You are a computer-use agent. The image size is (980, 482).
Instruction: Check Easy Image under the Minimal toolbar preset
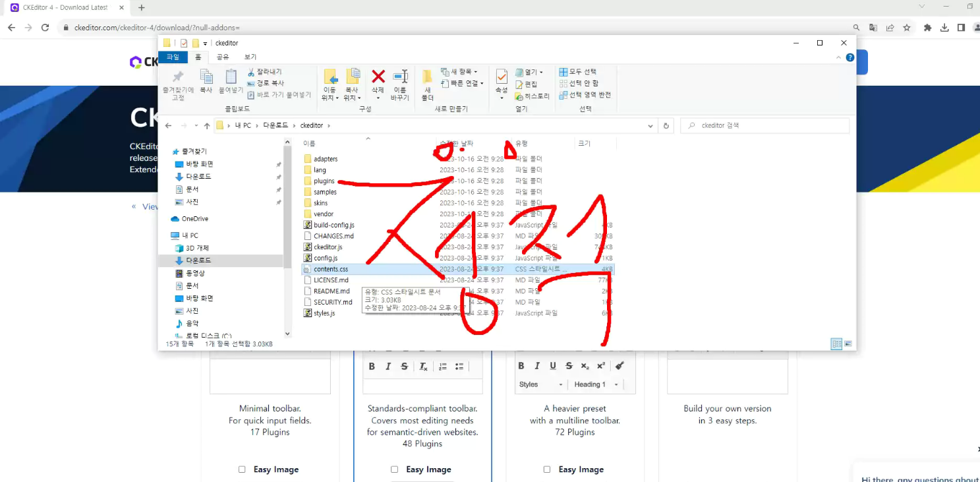pyautogui.click(x=242, y=469)
